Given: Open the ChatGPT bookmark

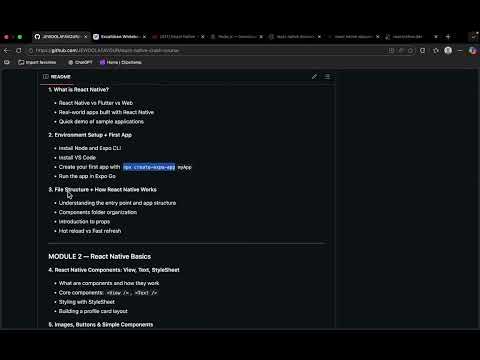Looking at the screenshot, I should pyautogui.click(x=80, y=62).
